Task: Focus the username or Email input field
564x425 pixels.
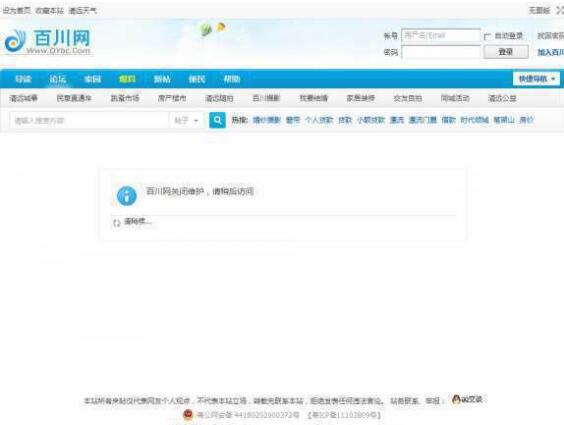Action: [x=441, y=36]
